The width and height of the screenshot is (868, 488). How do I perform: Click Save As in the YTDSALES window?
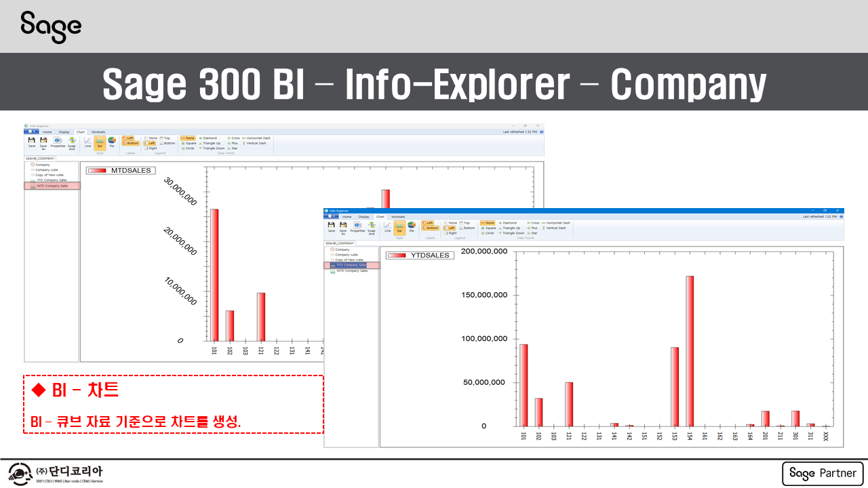[x=343, y=228]
